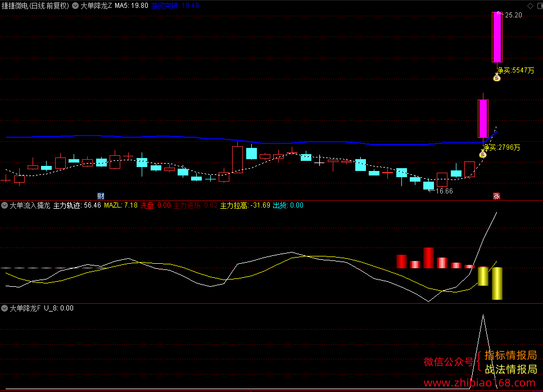
Task: Click the 洗盘: 0.00 value
Action: pyautogui.click(x=155, y=205)
